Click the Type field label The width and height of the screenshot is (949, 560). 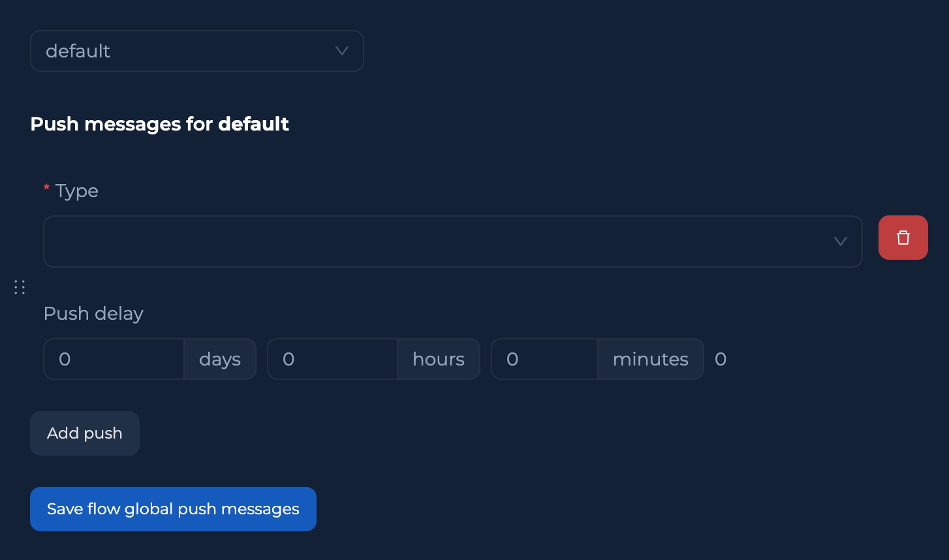click(x=77, y=191)
